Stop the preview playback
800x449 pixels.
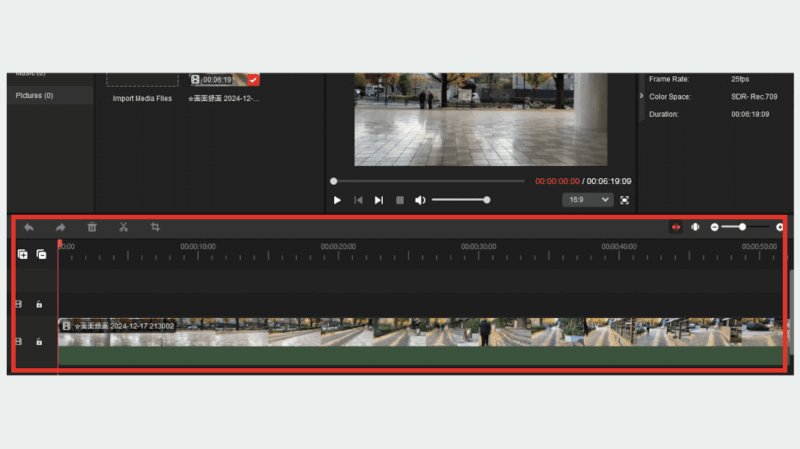tap(400, 200)
